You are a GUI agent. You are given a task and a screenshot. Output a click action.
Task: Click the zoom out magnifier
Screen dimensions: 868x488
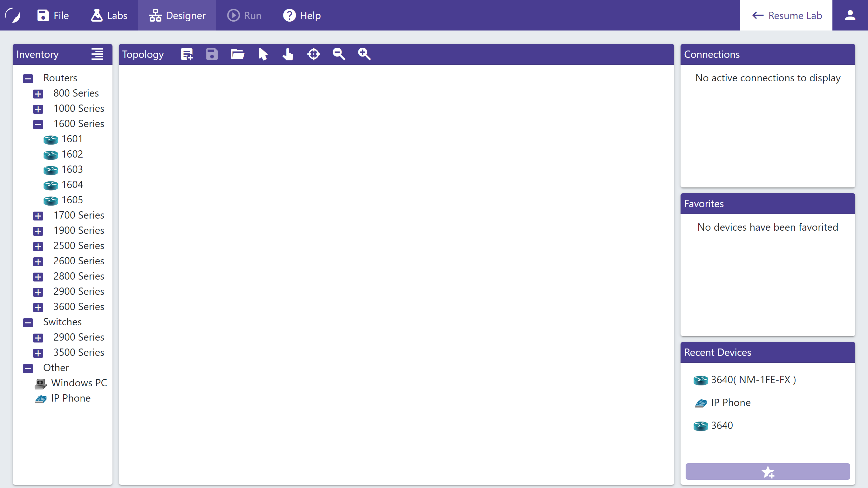click(x=339, y=54)
